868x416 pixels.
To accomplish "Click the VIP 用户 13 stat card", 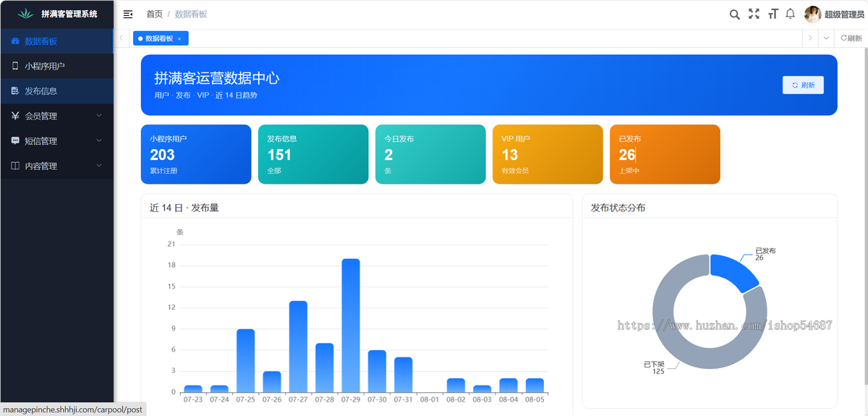I will click(548, 154).
